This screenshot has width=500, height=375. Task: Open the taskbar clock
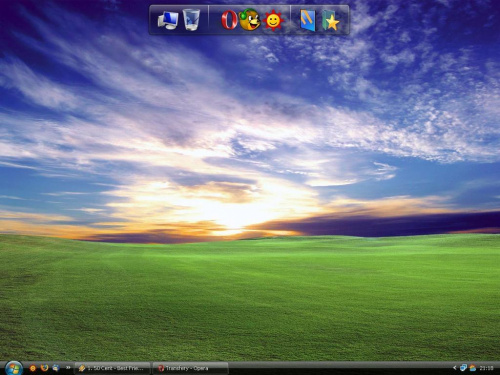pyautogui.click(x=486, y=368)
